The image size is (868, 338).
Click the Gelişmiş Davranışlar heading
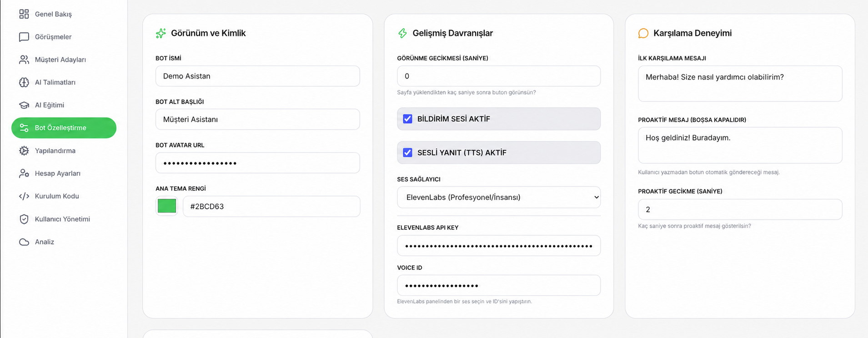point(453,33)
